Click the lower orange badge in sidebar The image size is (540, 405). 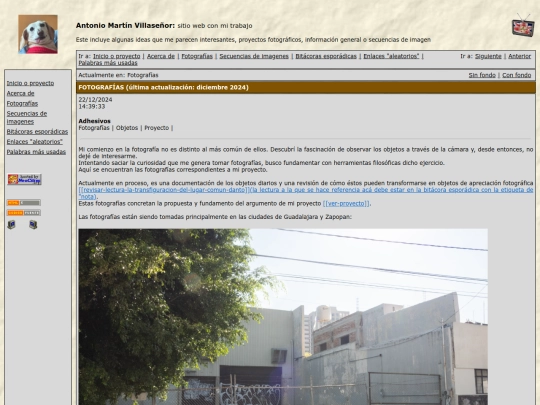pyautogui.click(x=24, y=213)
